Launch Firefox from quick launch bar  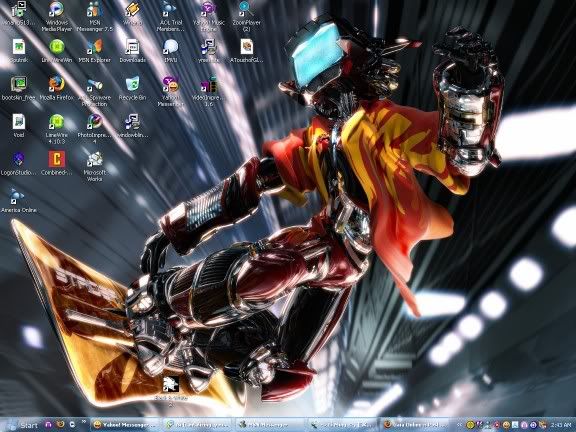point(61,425)
